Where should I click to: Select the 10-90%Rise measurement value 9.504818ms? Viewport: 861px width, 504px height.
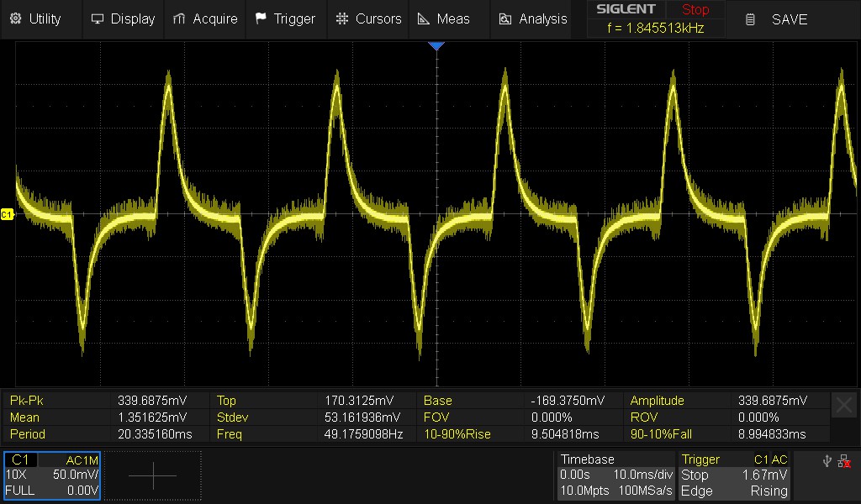tap(565, 434)
